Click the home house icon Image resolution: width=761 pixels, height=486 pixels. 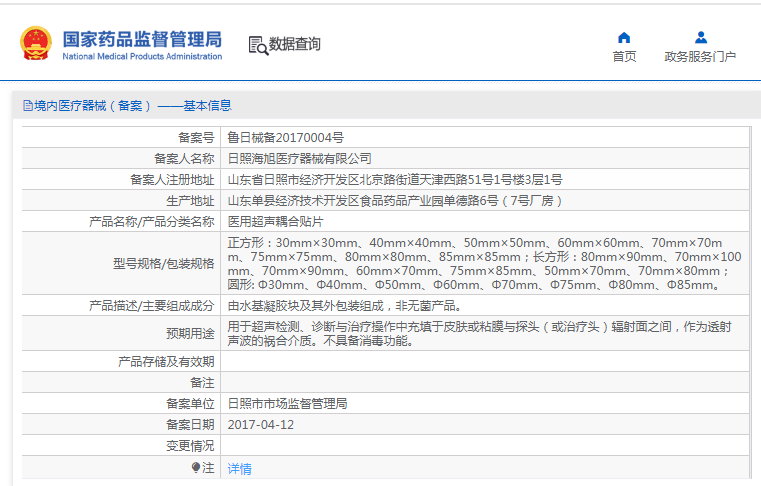(624, 38)
